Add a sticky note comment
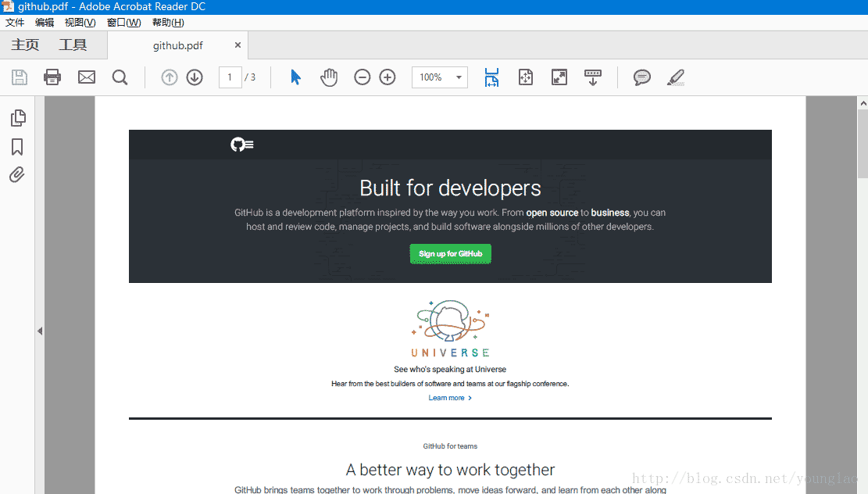The width and height of the screenshot is (868, 494). (641, 77)
